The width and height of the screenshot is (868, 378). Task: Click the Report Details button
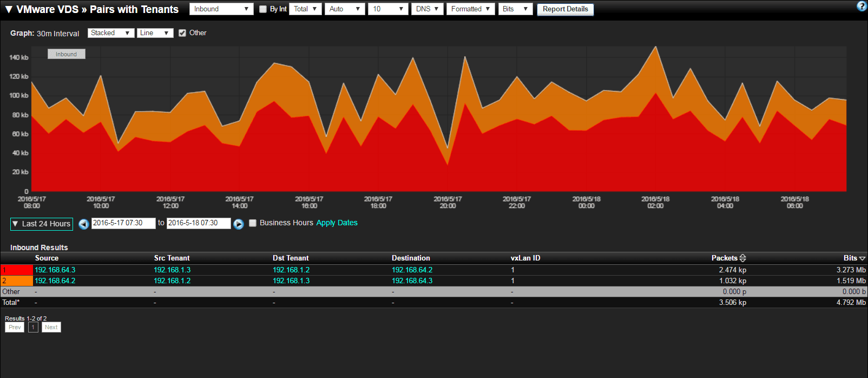565,9
